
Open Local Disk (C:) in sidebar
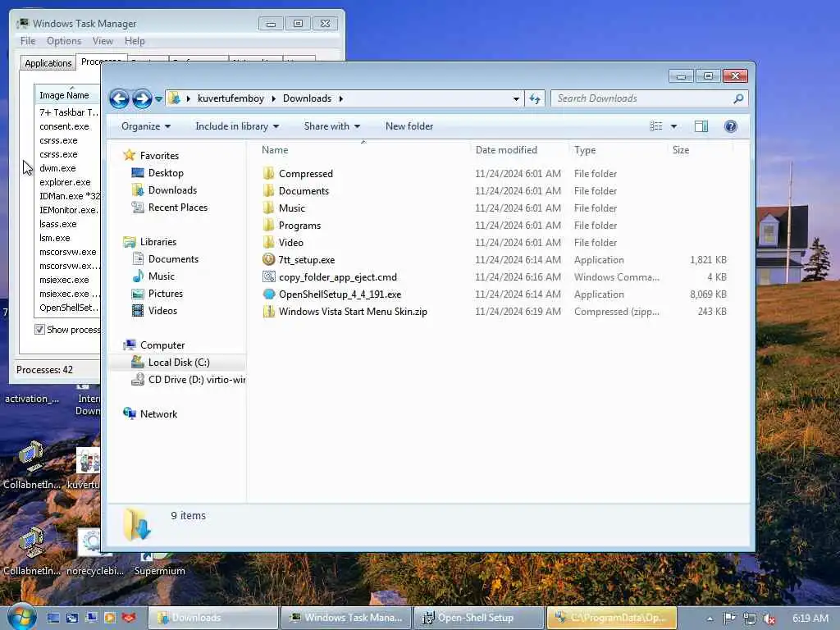point(178,362)
